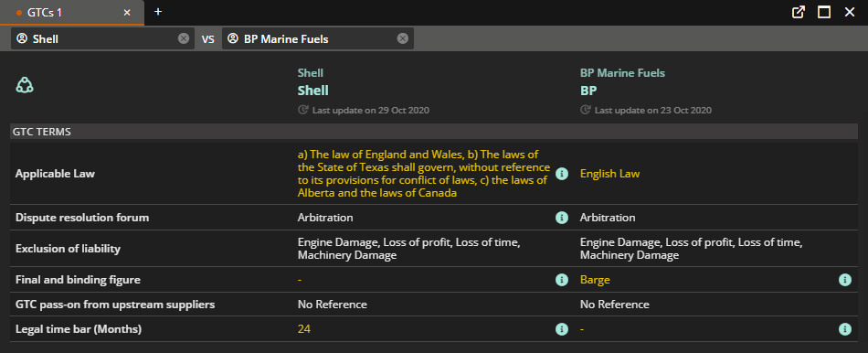Close the GTCs 1 tab
The height and width of the screenshot is (353, 868).
[x=127, y=12]
